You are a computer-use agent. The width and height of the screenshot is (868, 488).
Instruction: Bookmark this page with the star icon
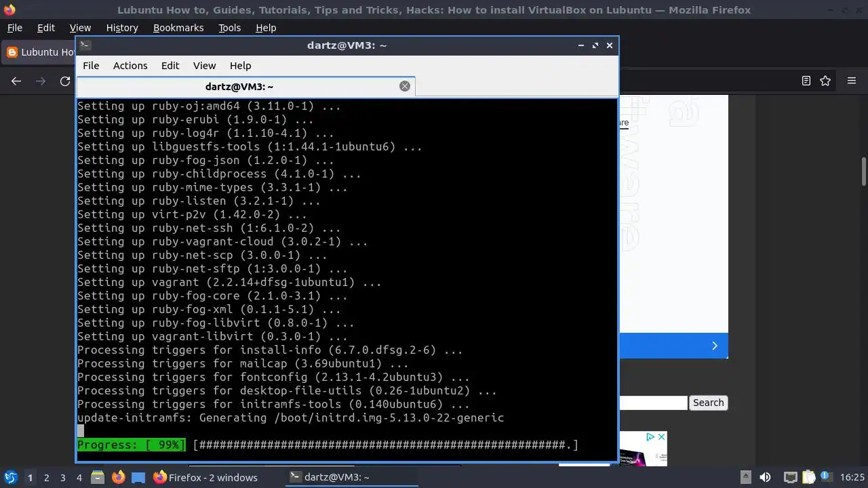[x=825, y=81]
